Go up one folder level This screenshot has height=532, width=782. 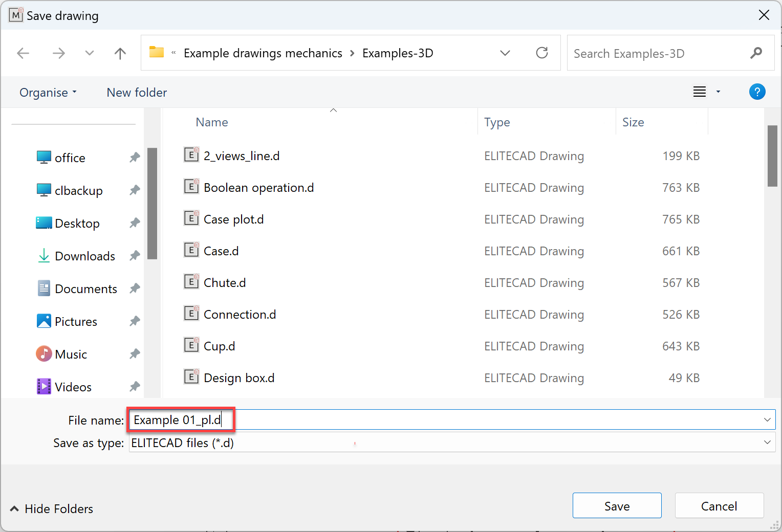point(120,53)
